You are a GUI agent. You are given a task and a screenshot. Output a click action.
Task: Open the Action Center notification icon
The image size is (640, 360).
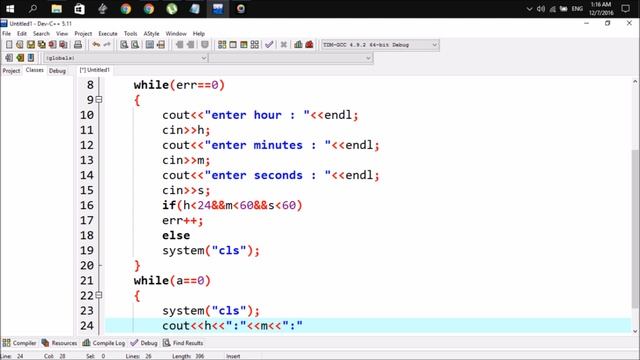coord(625,9)
